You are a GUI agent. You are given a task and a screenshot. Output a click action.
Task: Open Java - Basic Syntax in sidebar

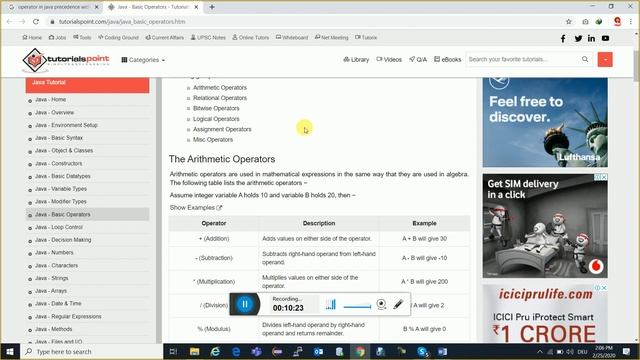59,138
